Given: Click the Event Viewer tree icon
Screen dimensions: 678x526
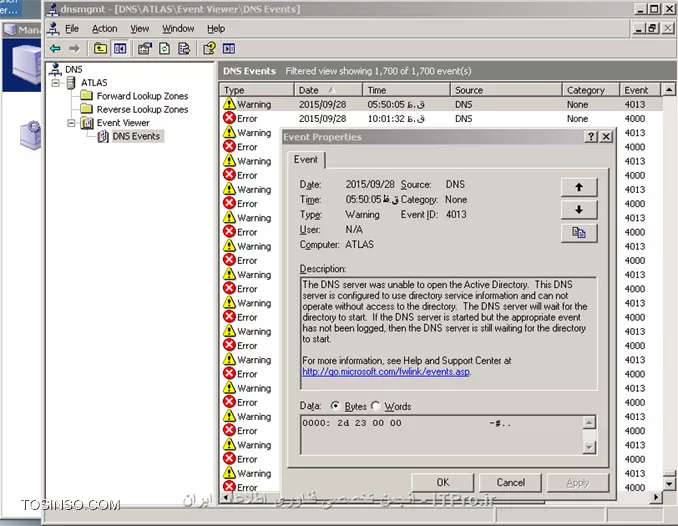Looking at the screenshot, I should [x=87, y=123].
